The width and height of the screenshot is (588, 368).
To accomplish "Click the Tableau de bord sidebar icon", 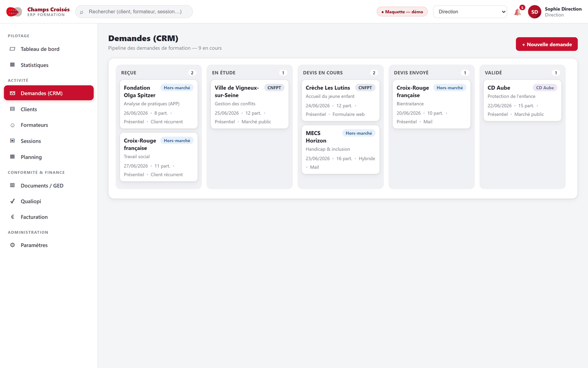I will coord(12,49).
